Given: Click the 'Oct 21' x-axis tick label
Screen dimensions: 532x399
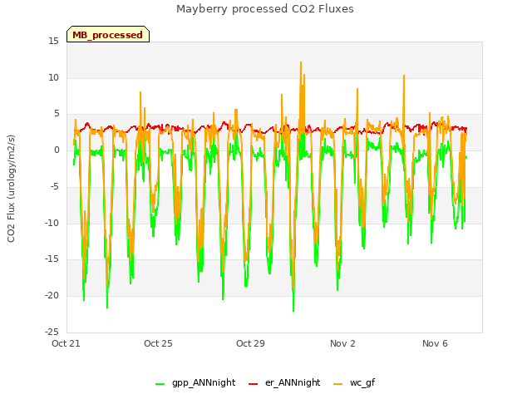Looking at the screenshot, I should (66, 343).
